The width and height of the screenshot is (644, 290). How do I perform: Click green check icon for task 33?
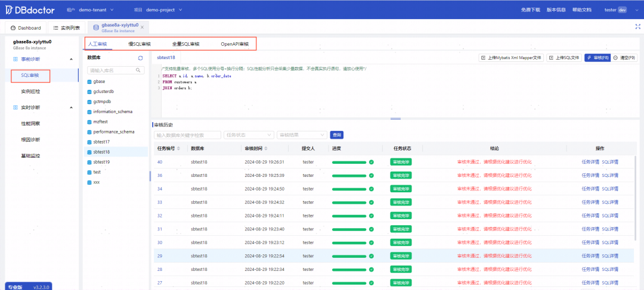pos(371,202)
